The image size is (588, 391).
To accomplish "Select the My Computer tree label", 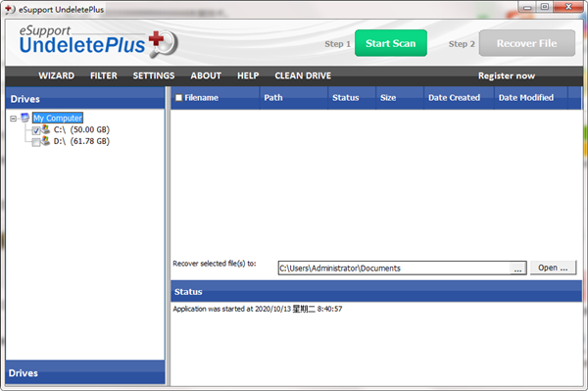I will (58, 119).
